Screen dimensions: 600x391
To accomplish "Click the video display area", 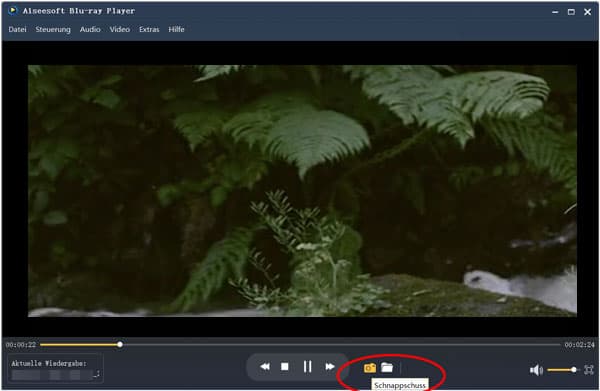I will [302, 191].
